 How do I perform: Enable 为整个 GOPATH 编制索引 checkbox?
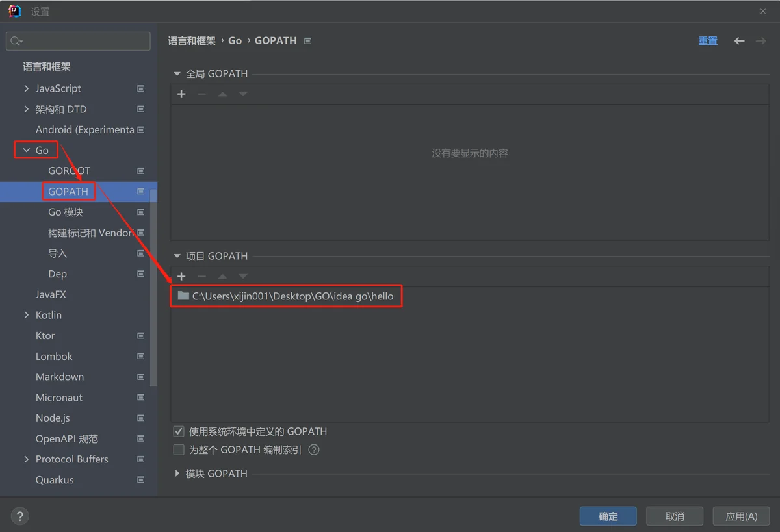pyautogui.click(x=179, y=450)
